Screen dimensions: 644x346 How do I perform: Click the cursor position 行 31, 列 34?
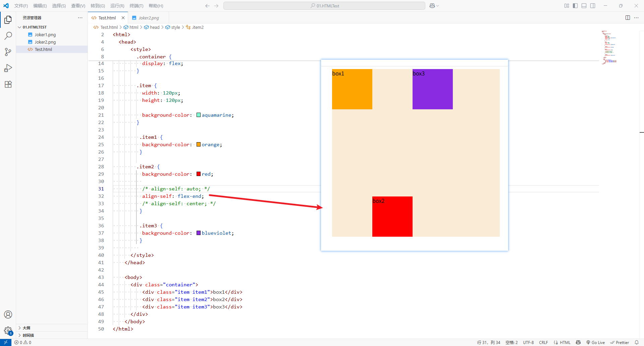coord(488,342)
